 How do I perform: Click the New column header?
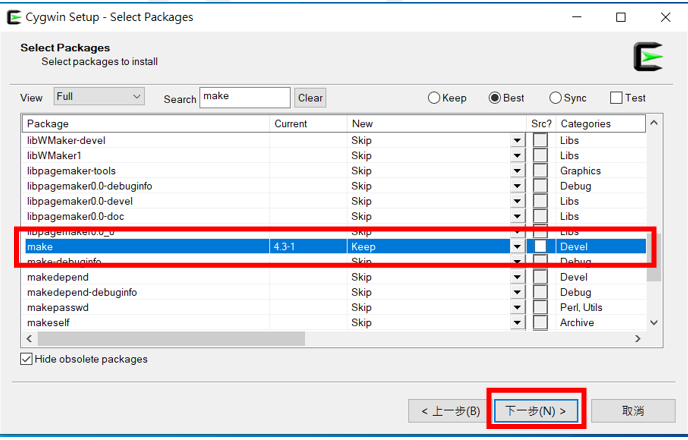(437, 124)
